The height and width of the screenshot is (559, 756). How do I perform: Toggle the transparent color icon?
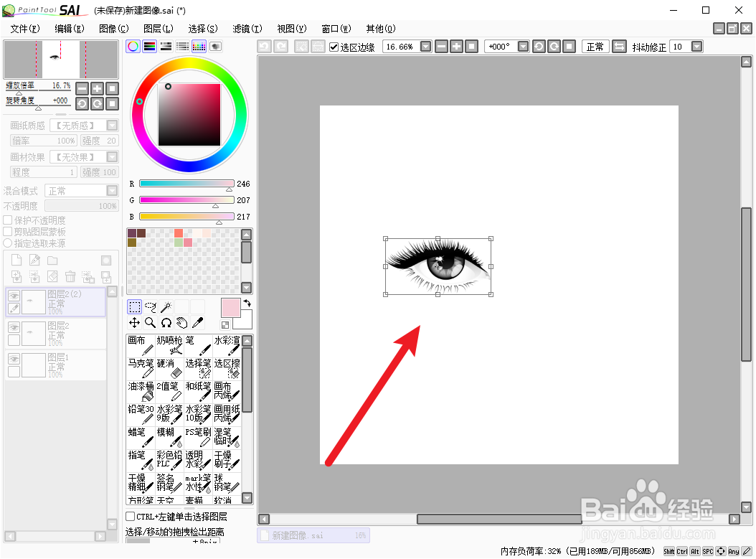click(225, 325)
